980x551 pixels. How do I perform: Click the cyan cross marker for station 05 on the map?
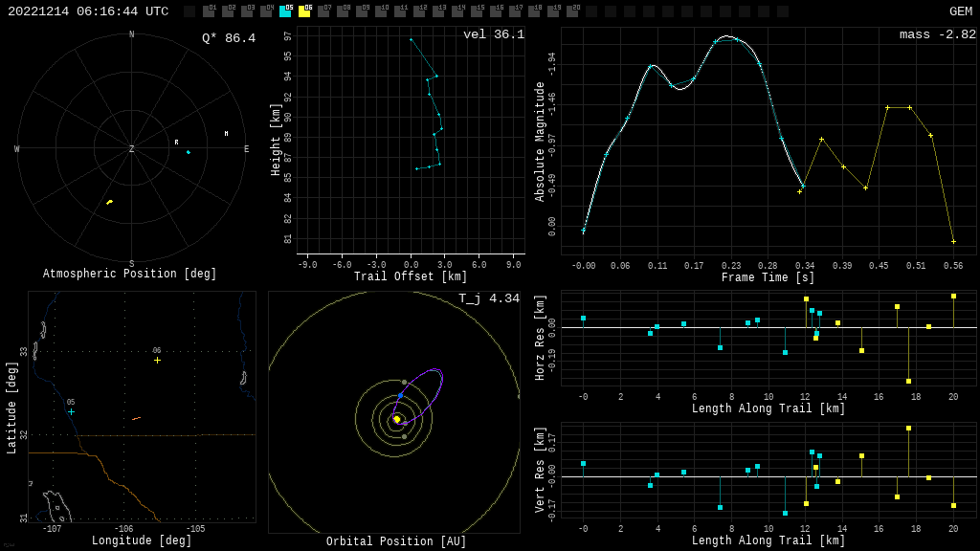[x=71, y=411]
